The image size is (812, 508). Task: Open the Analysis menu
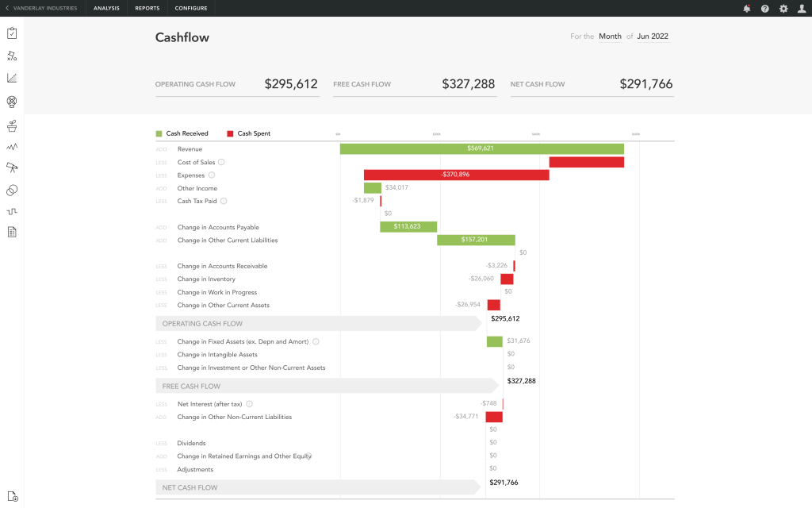click(106, 8)
